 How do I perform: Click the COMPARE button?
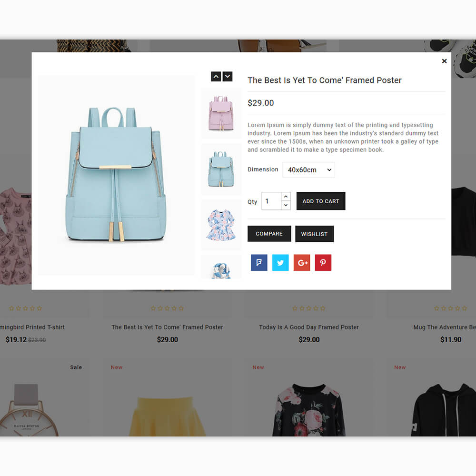(269, 234)
